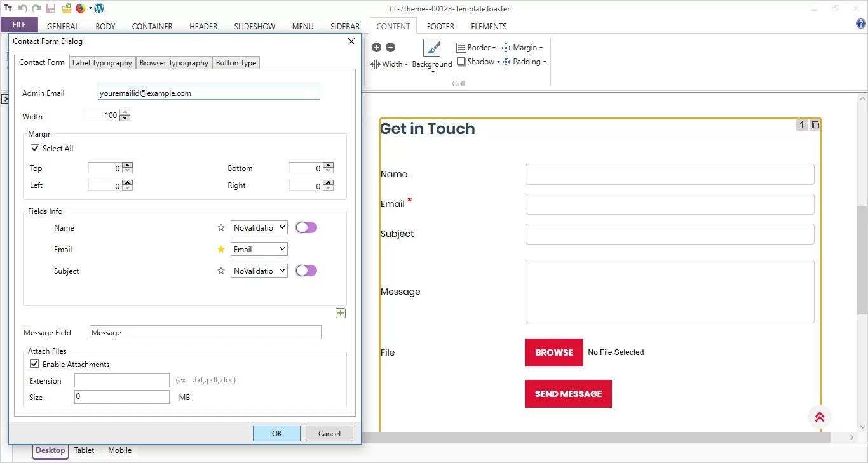Click the Width resize icon in Cell group

tap(374, 64)
